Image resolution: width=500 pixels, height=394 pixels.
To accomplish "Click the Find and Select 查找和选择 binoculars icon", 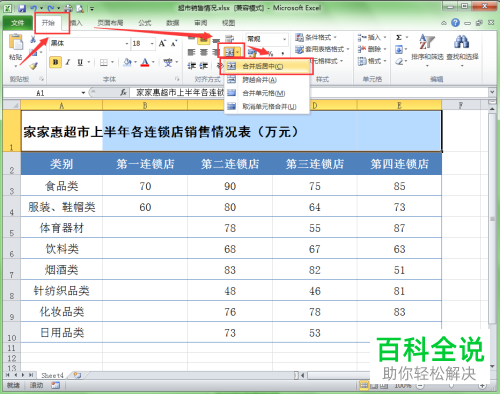I will [462, 42].
